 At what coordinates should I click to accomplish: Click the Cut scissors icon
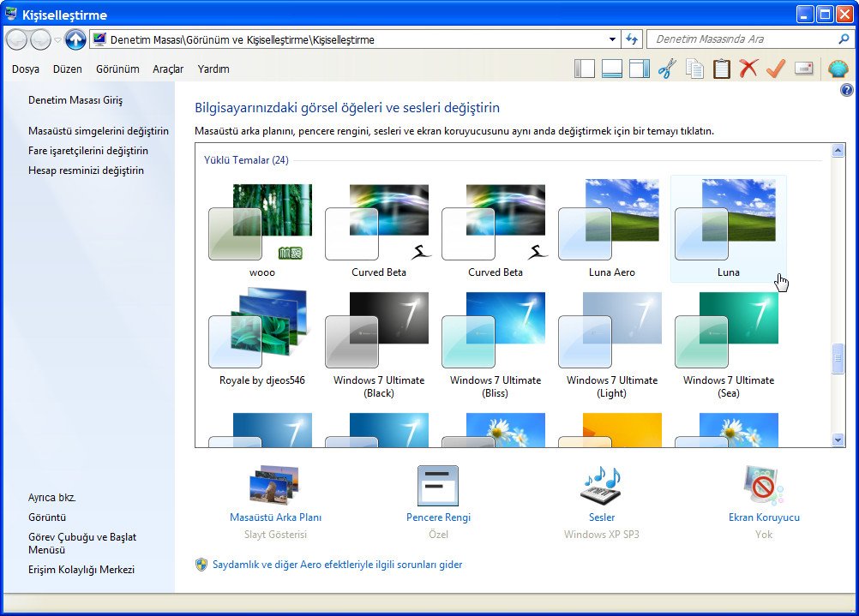point(667,69)
